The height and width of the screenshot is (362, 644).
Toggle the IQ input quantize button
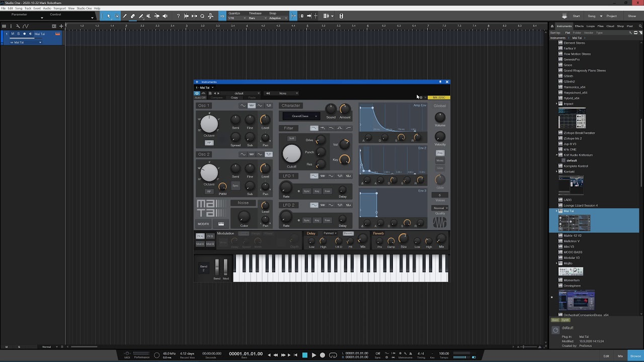pyautogui.click(x=222, y=16)
